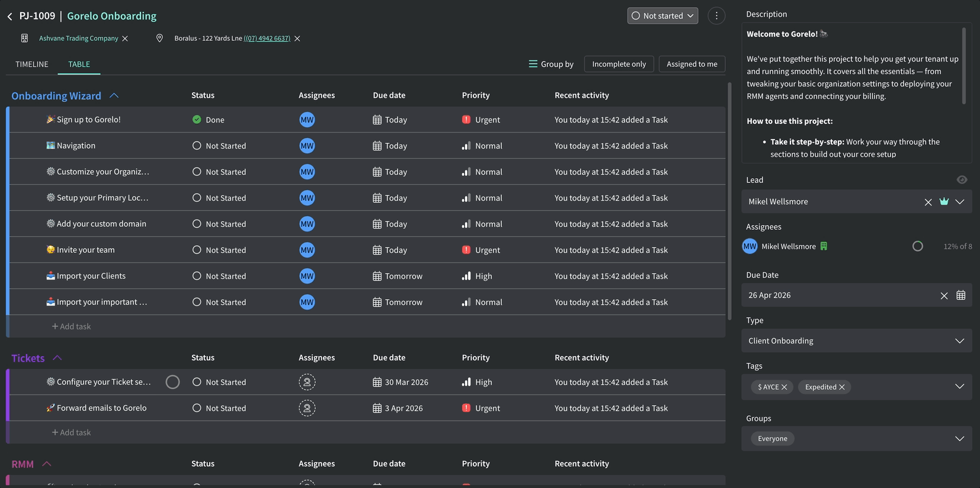
Task: Click the building icon beside Ashvane Trading
Action: tap(24, 38)
